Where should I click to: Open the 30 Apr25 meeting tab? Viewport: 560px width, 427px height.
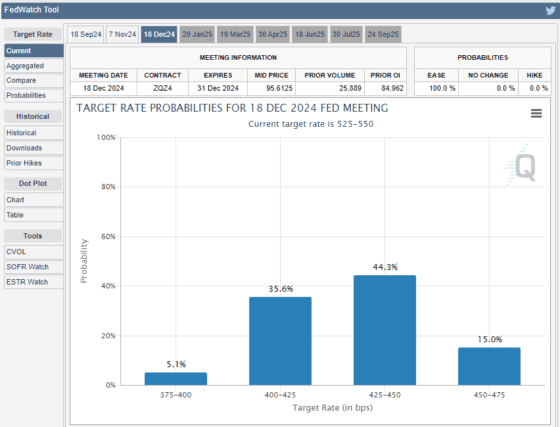pos(272,34)
